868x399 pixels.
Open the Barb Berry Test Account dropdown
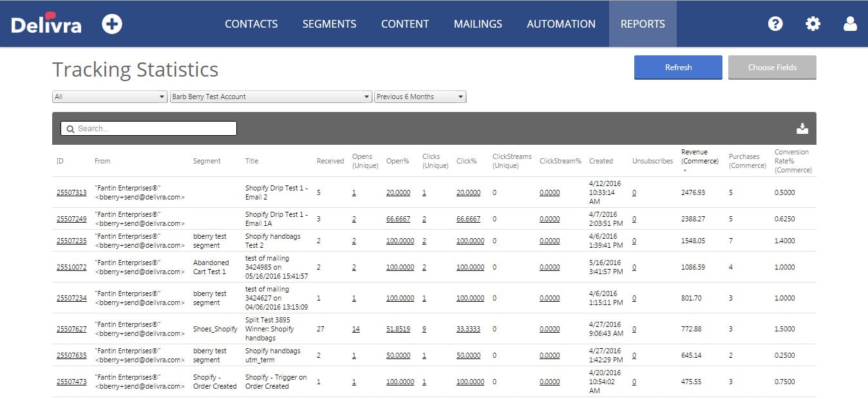tap(270, 97)
